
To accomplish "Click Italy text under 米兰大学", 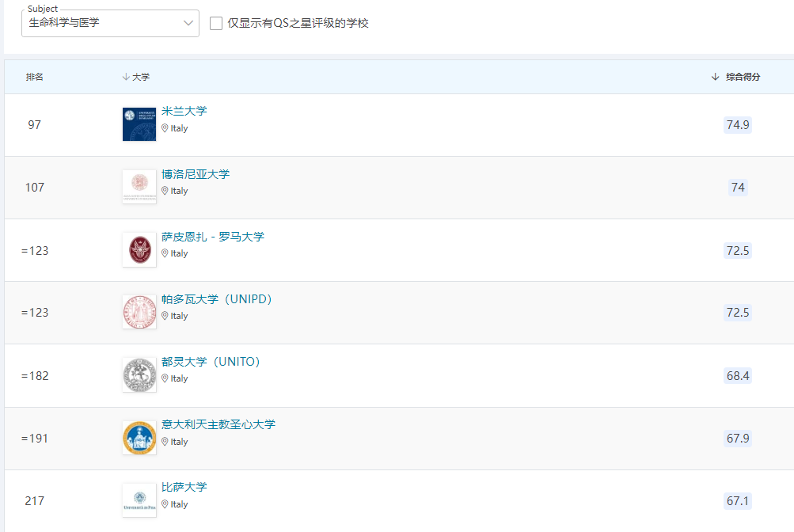I will click(179, 128).
